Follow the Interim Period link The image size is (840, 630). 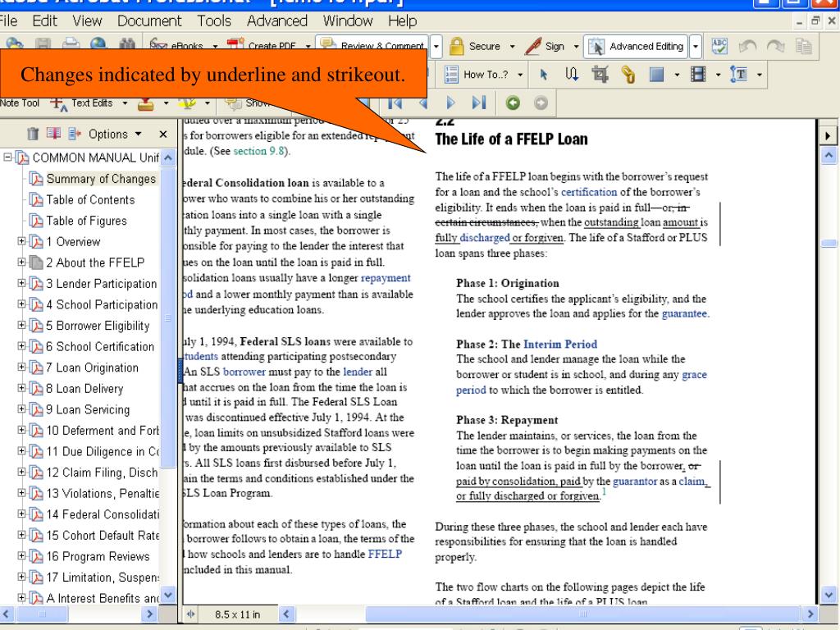(559, 344)
